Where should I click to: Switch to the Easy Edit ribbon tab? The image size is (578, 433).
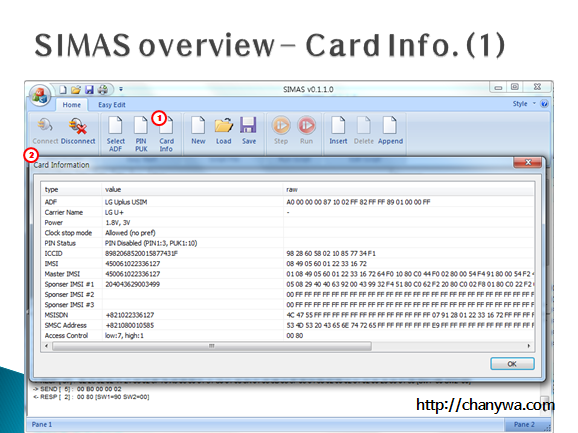112,105
